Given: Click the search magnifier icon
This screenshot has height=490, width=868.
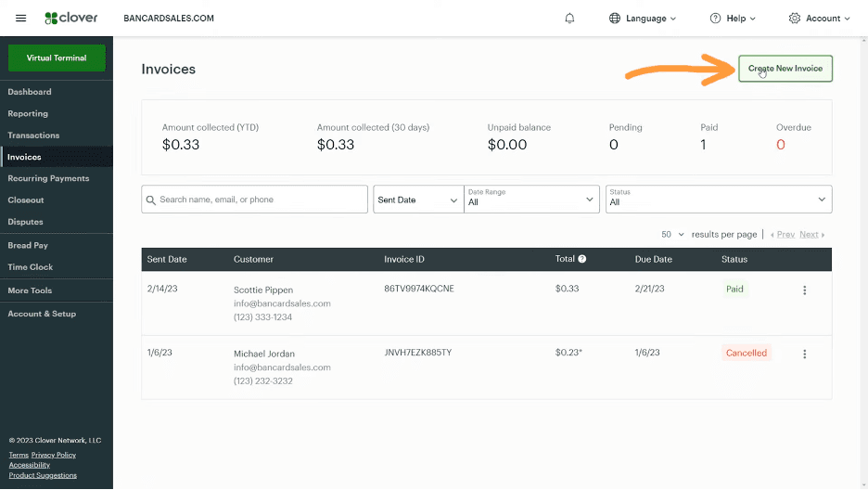Looking at the screenshot, I should tap(151, 200).
